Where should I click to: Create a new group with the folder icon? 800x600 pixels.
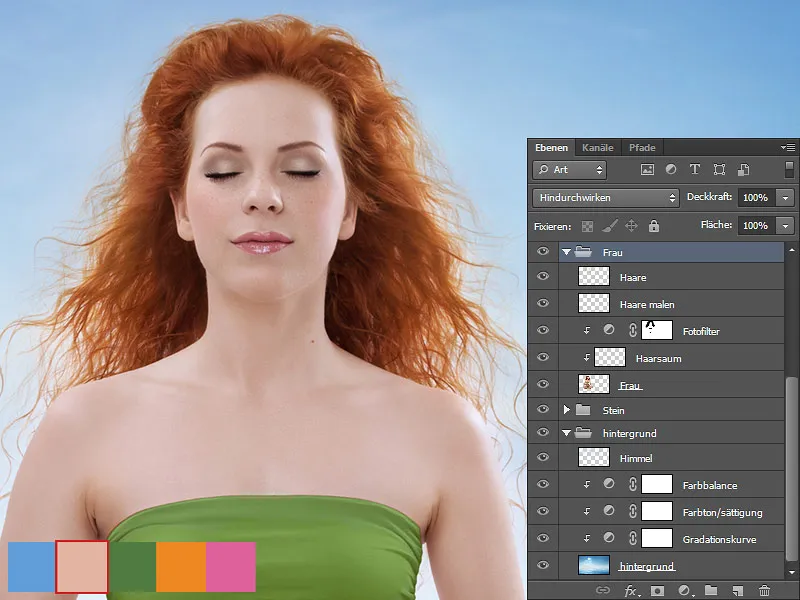point(711,591)
